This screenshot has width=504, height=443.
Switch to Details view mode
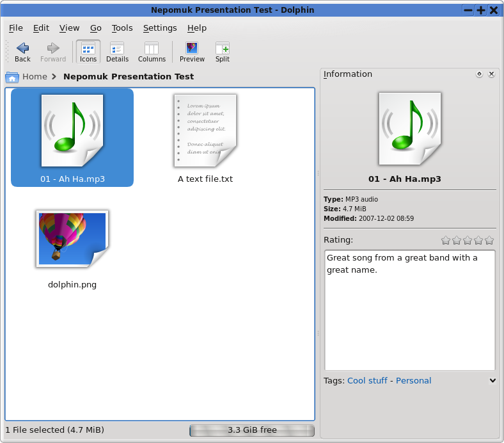(117, 51)
